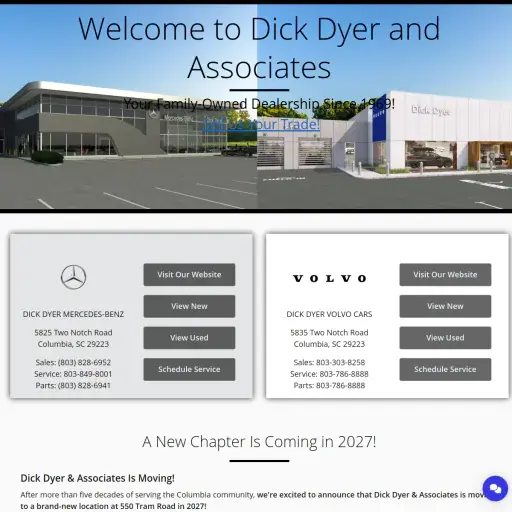Call Volvo service at 803-786-8888

(329, 374)
